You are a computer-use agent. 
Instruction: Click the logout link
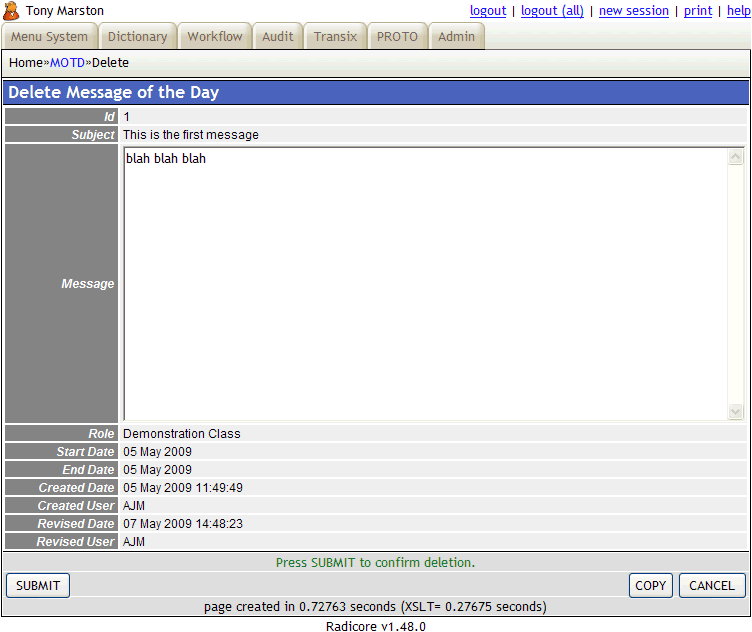488,11
